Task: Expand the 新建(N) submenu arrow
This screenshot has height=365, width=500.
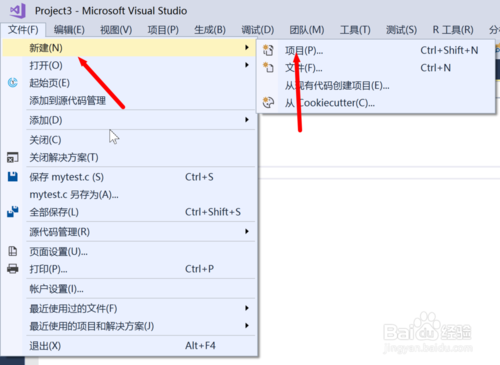Action: 247,48
